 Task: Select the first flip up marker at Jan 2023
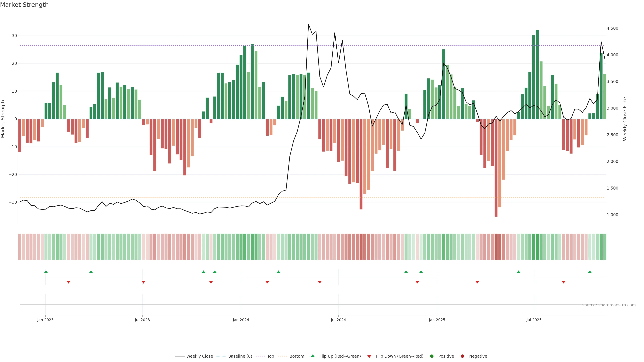46,272
